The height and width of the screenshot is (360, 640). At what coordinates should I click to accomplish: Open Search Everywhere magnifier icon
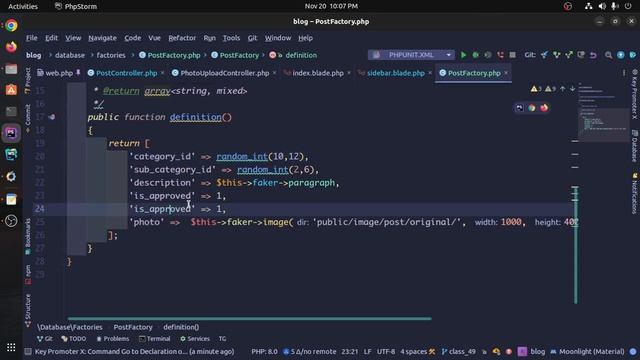[x=609, y=55]
